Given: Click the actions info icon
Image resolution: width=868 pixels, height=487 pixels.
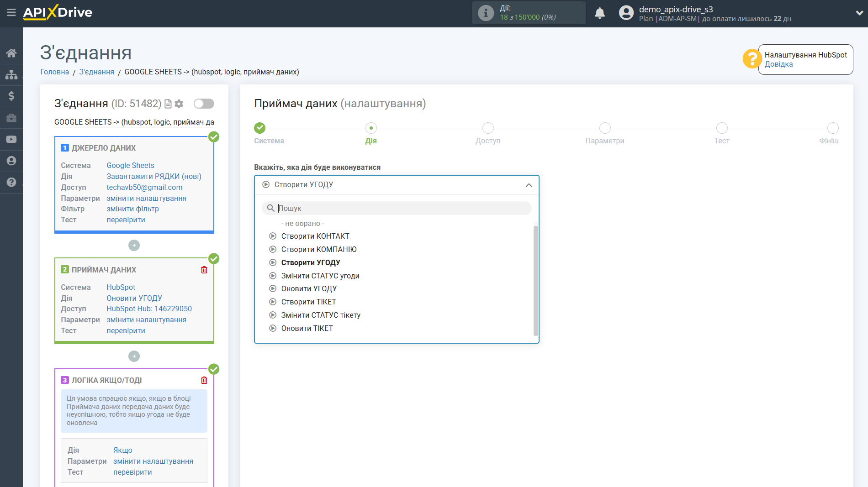Looking at the screenshot, I should pos(486,13).
